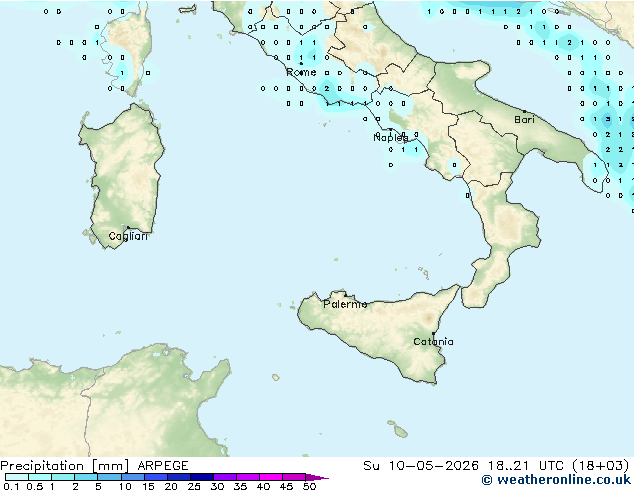Screen dimensions: 634x490
Task: Click the Naples city label
Action: [391, 138]
